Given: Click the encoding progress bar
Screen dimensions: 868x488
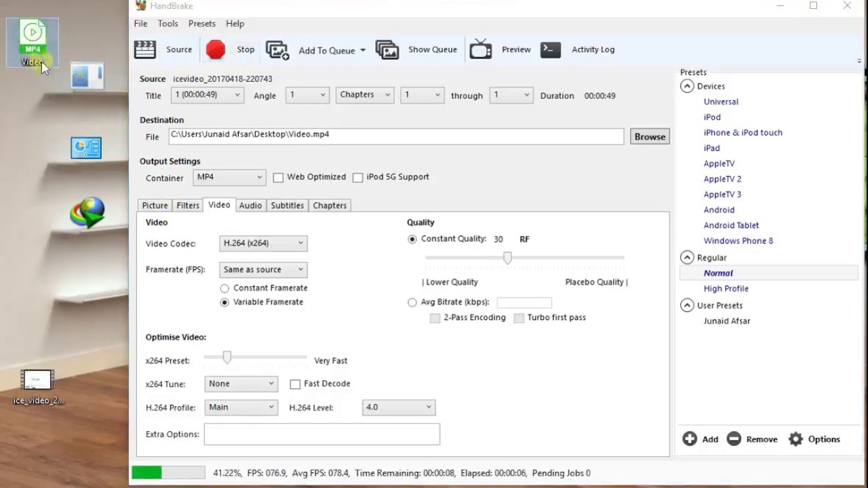Looking at the screenshot, I should point(168,472).
